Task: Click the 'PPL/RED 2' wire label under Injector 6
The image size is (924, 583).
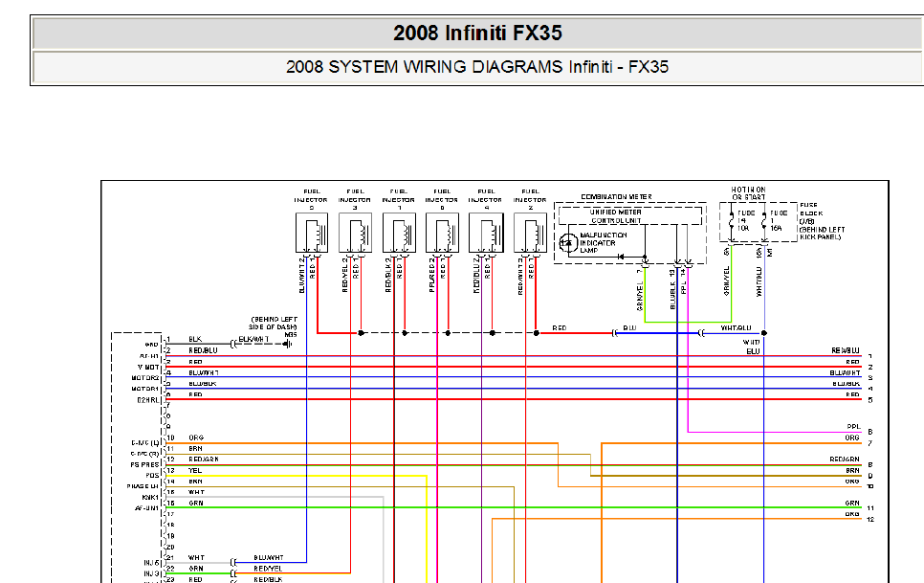Action: [432, 276]
